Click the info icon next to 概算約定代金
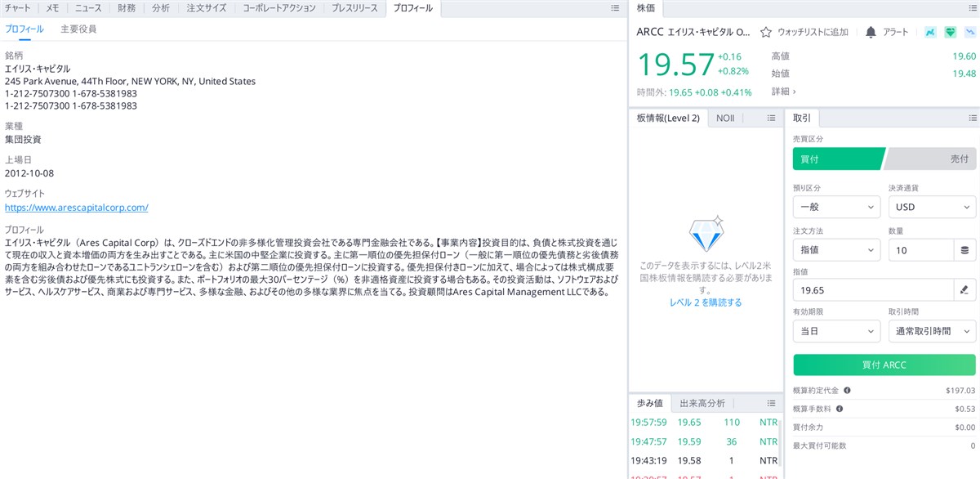The width and height of the screenshot is (980, 479). tap(847, 391)
